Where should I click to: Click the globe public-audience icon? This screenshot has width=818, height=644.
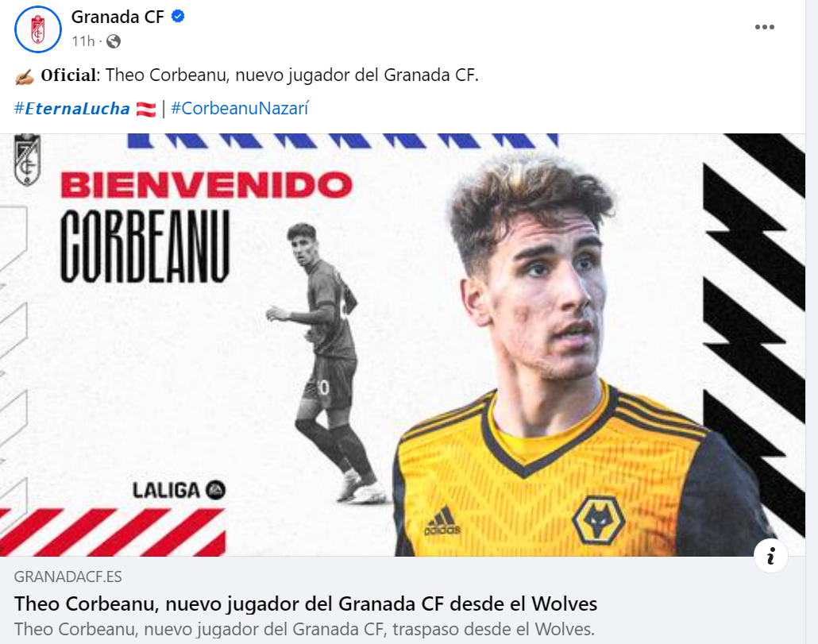(x=114, y=41)
